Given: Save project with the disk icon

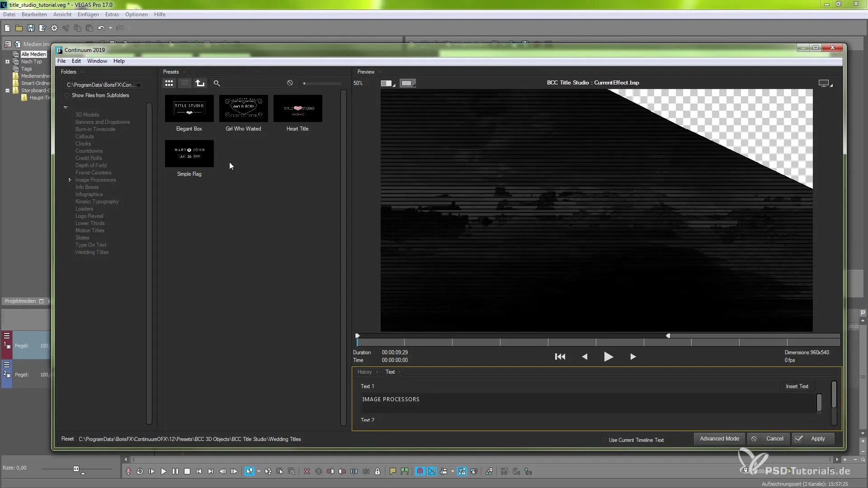Looking at the screenshot, I should pyautogui.click(x=31, y=28).
